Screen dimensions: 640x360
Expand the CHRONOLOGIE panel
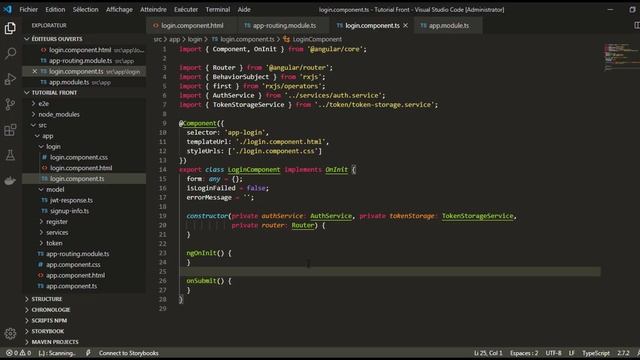coord(51,310)
